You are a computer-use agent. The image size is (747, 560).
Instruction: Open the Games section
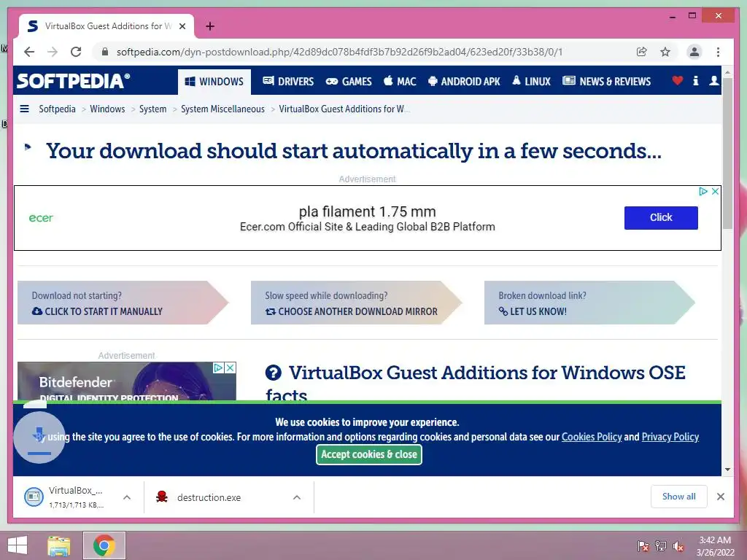[349, 82]
